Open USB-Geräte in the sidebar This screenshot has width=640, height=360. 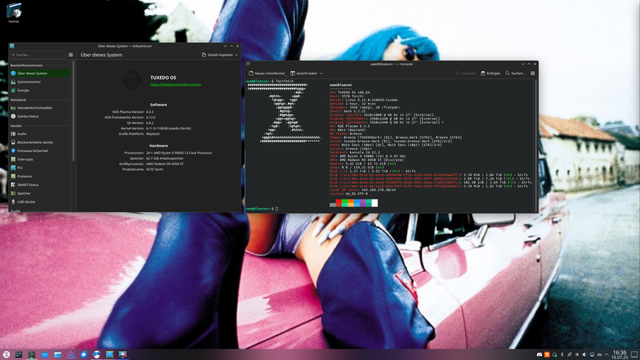40,202
